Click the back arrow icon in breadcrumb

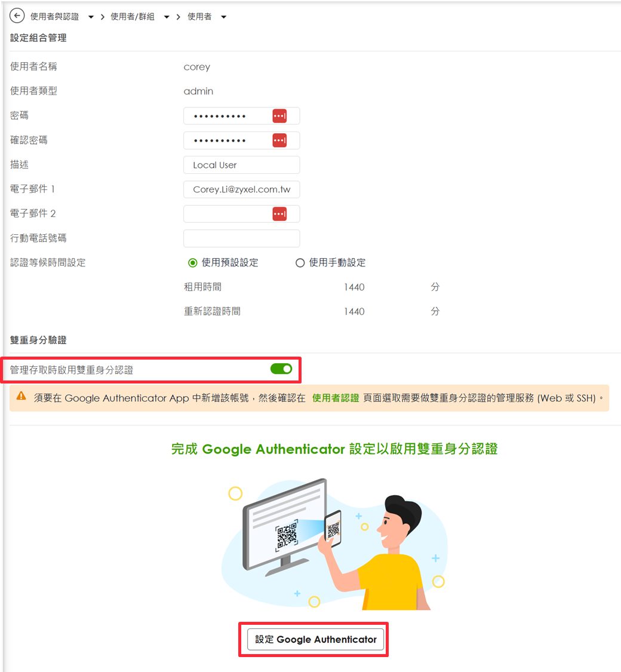click(17, 16)
